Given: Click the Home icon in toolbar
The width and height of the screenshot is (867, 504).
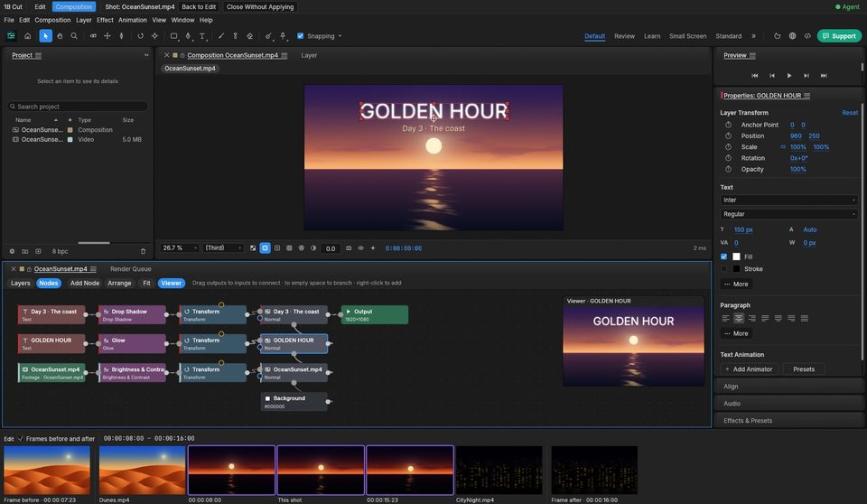Looking at the screenshot, I should (28, 36).
